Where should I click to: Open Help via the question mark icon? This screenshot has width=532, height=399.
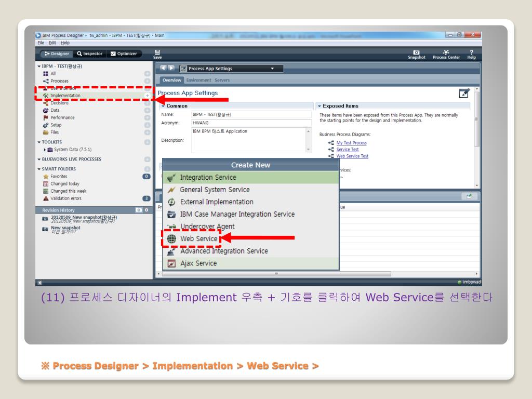[x=471, y=52]
